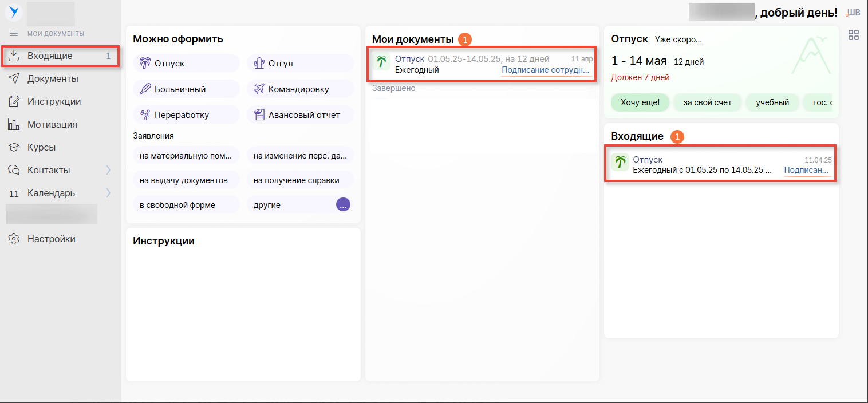
Task: Expand the Контакты submenu chevron
Action: (x=108, y=170)
